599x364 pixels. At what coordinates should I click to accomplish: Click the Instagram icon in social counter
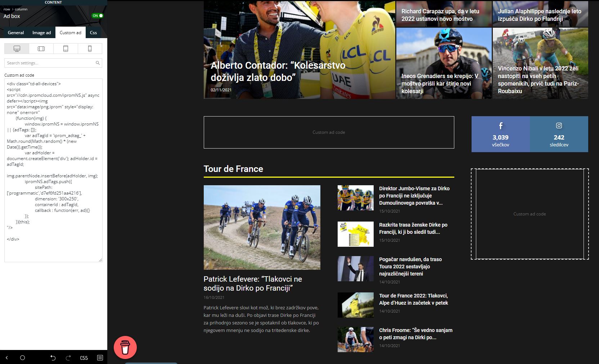point(559,126)
